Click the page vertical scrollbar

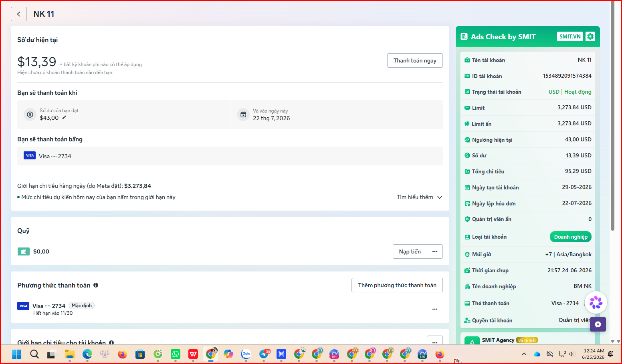pyautogui.click(x=612, y=115)
